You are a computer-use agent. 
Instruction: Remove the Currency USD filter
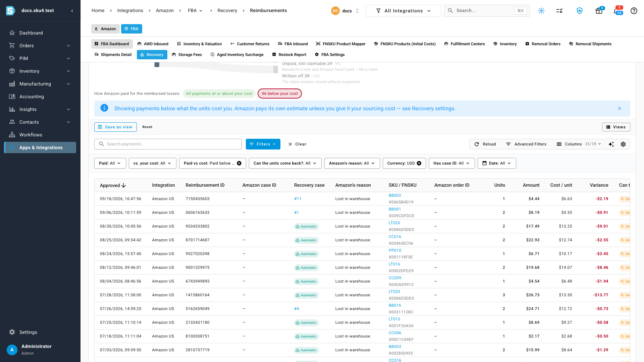click(419, 163)
